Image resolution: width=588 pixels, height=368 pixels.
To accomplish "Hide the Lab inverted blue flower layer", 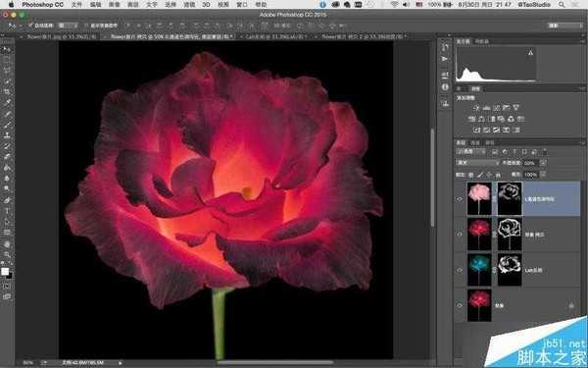I will click(460, 270).
